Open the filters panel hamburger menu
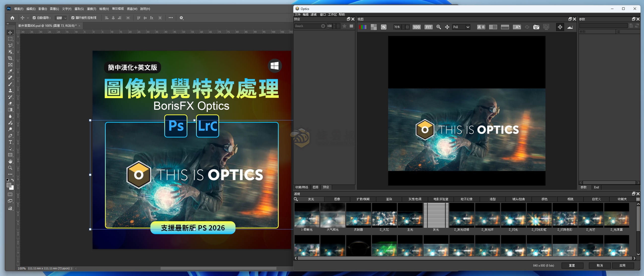The height and width of the screenshot is (276, 644). [x=638, y=199]
